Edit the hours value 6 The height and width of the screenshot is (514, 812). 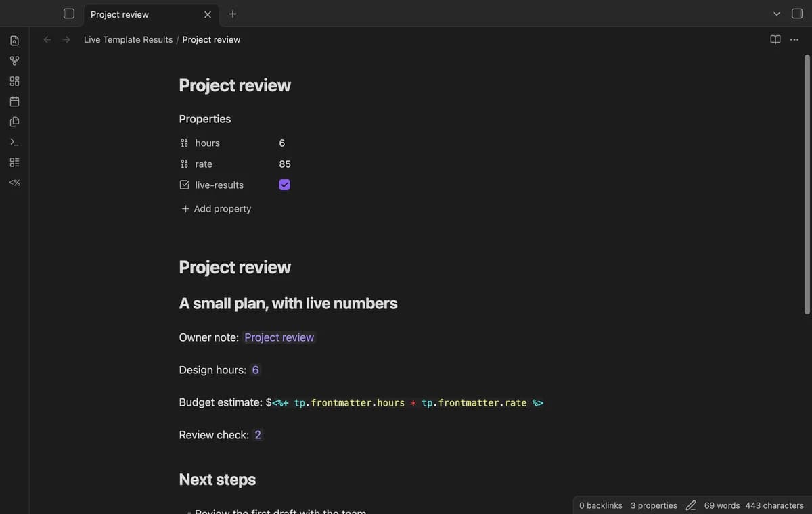(282, 143)
